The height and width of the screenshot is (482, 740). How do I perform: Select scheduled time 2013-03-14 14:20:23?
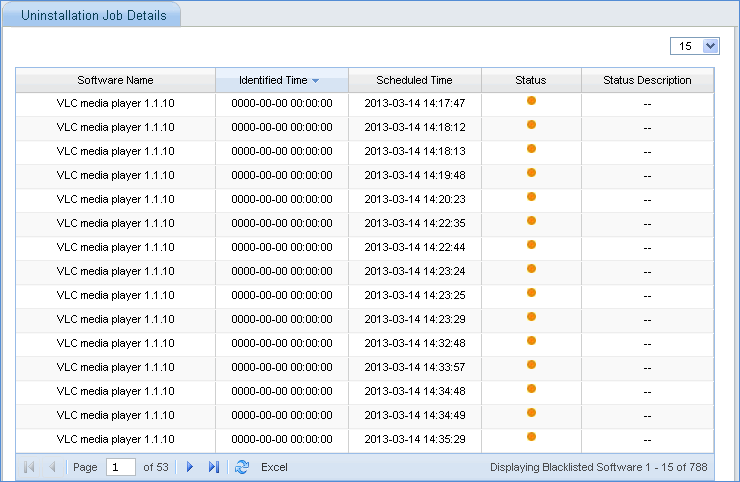click(x=415, y=199)
